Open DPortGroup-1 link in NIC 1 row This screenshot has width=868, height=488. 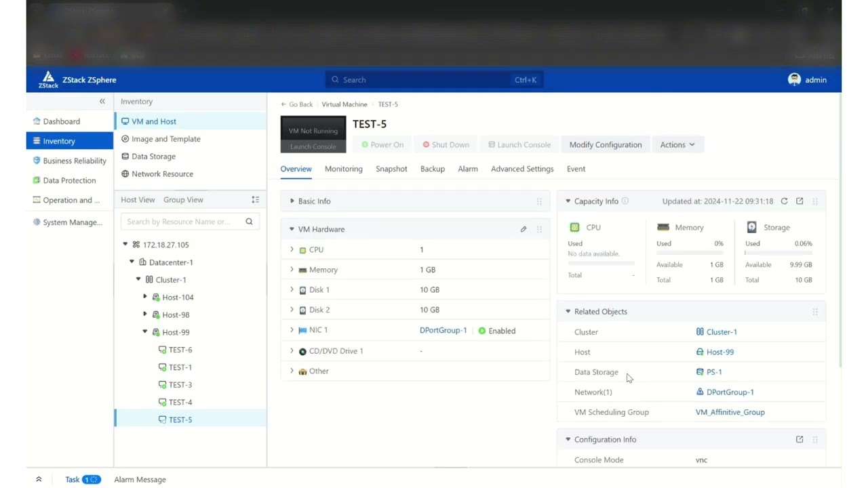coord(443,330)
